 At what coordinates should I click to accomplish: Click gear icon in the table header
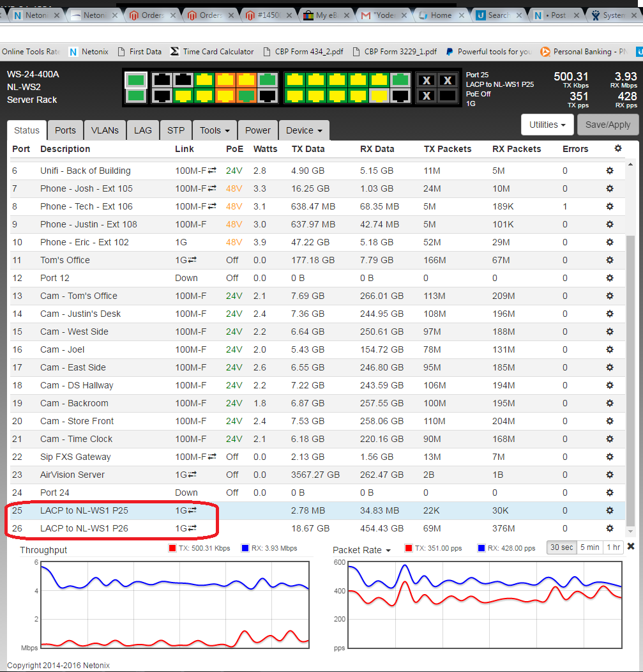pos(617,149)
